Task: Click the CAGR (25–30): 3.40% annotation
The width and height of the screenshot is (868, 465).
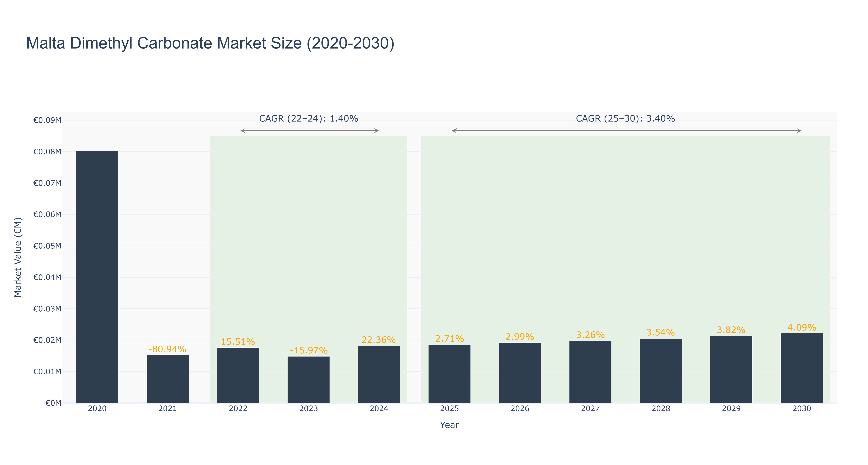Action: pyautogui.click(x=625, y=119)
